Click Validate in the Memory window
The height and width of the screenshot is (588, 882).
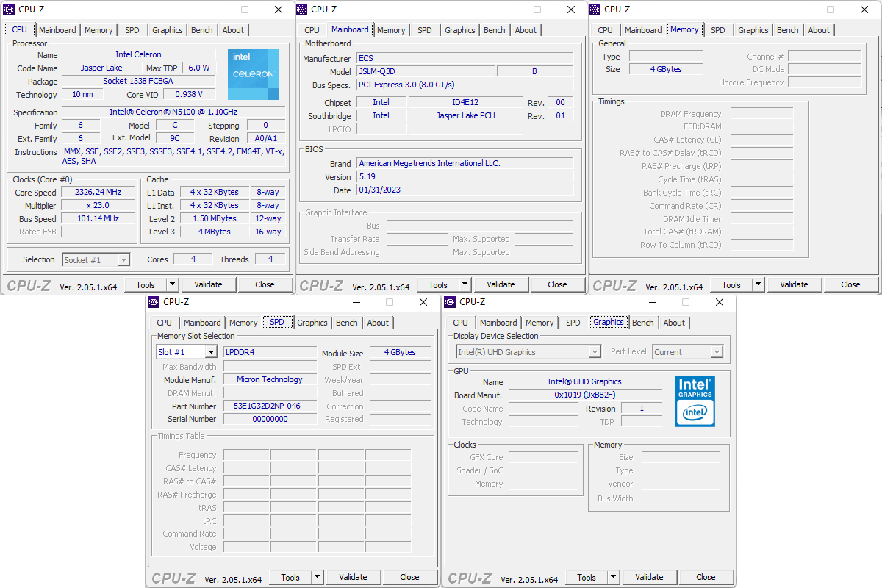click(x=794, y=284)
